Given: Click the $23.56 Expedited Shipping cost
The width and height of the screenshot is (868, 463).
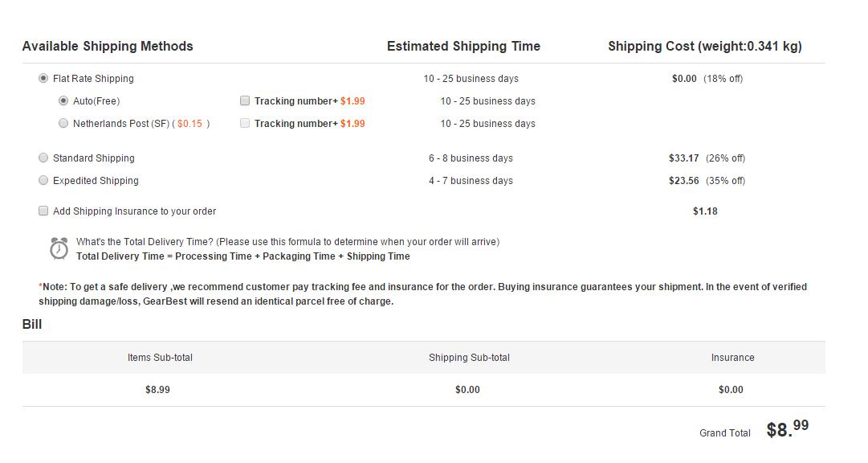Looking at the screenshot, I should (683, 181).
